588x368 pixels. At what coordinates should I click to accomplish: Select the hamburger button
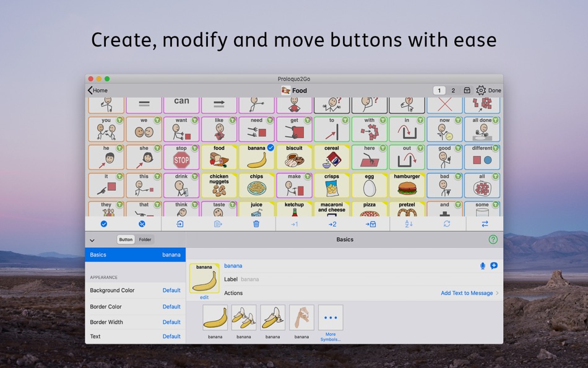click(x=407, y=185)
